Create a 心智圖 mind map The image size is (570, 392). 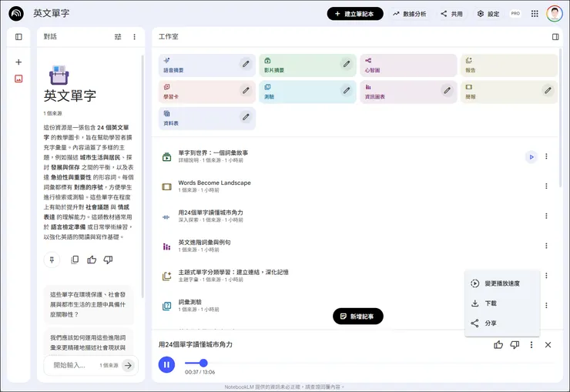(x=408, y=65)
